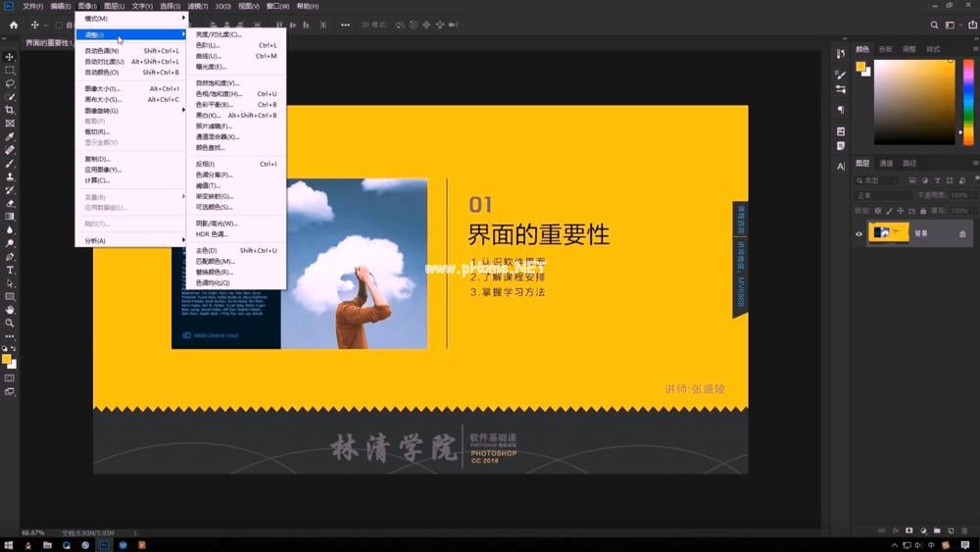980x552 pixels.
Task: Open the 滤镜(T) menu in menu bar
Action: click(x=198, y=6)
